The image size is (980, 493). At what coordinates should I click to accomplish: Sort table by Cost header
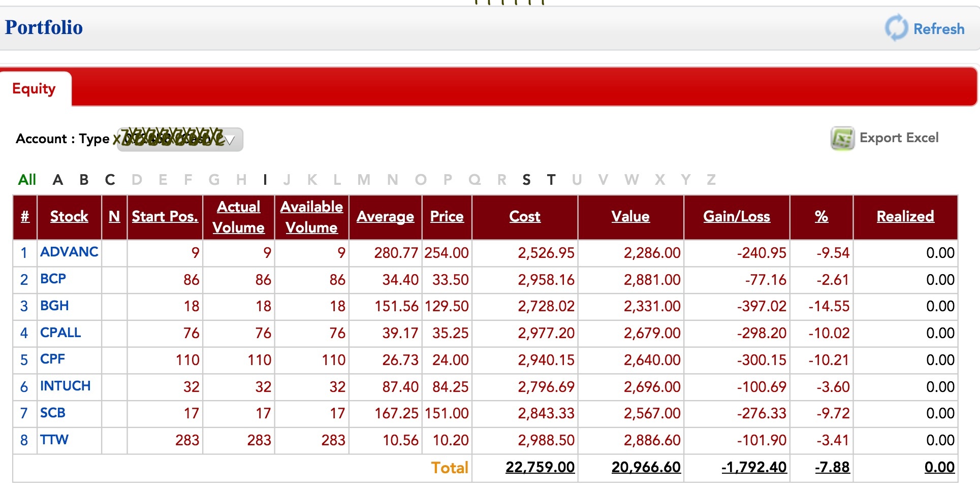(x=525, y=217)
